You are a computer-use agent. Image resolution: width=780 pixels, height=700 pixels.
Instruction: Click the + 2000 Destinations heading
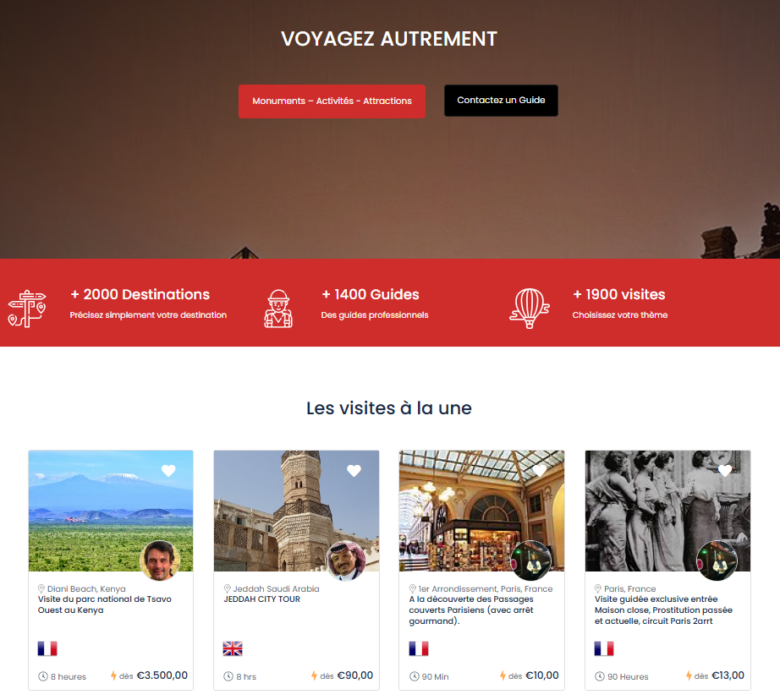(x=140, y=294)
